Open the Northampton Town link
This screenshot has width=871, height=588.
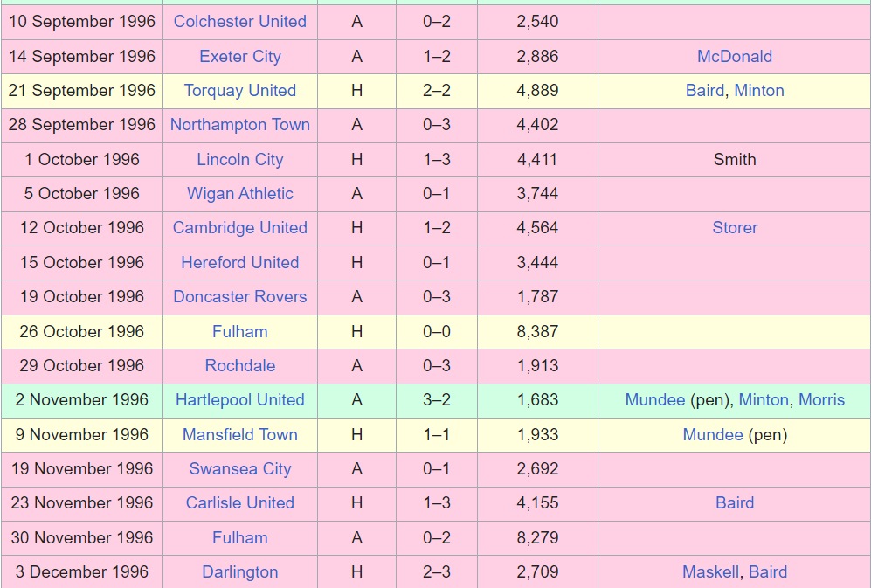click(x=240, y=124)
